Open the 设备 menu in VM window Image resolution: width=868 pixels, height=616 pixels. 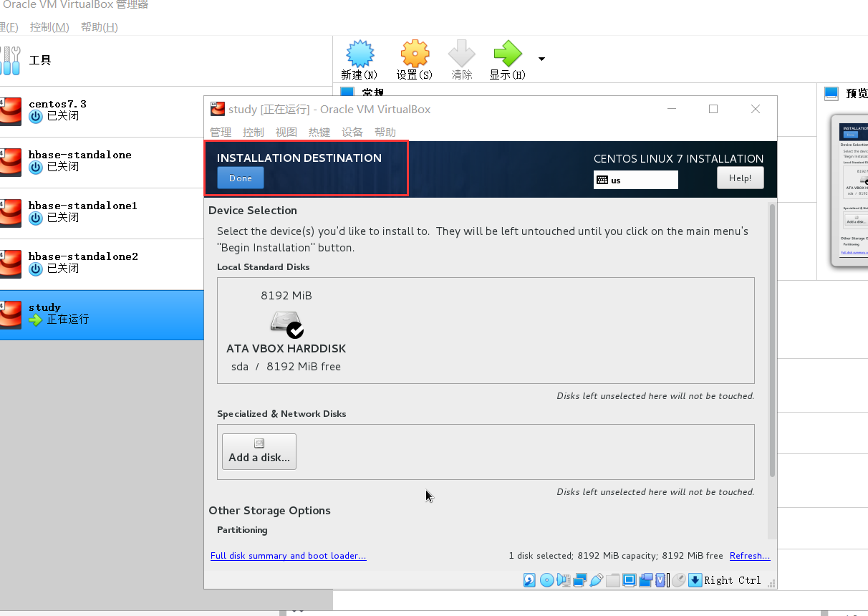point(351,132)
